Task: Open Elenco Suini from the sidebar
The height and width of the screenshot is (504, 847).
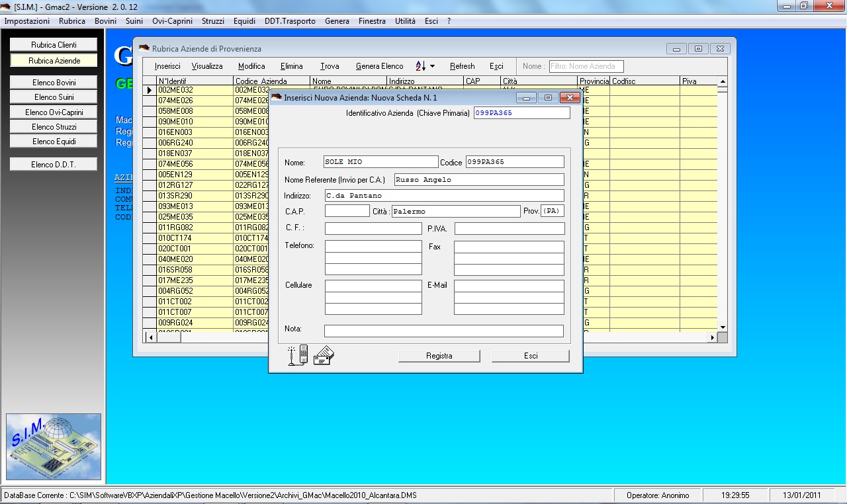Action: coord(54,97)
